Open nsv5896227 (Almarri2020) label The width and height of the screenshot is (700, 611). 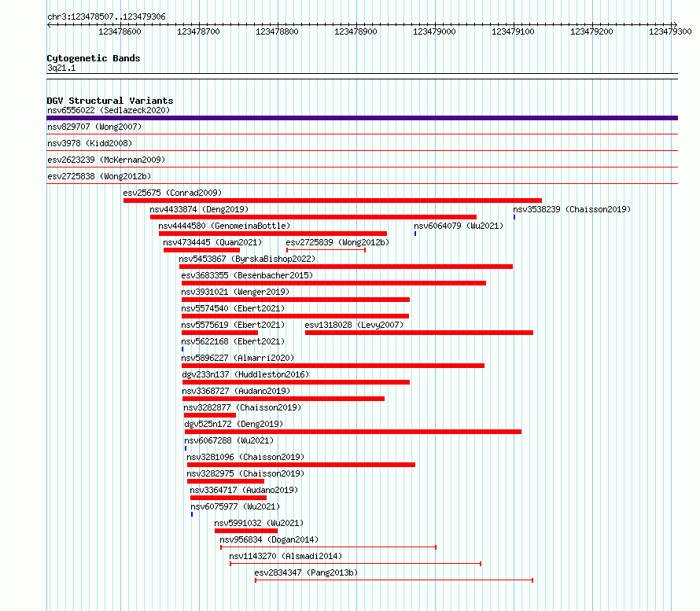[238, 358]
